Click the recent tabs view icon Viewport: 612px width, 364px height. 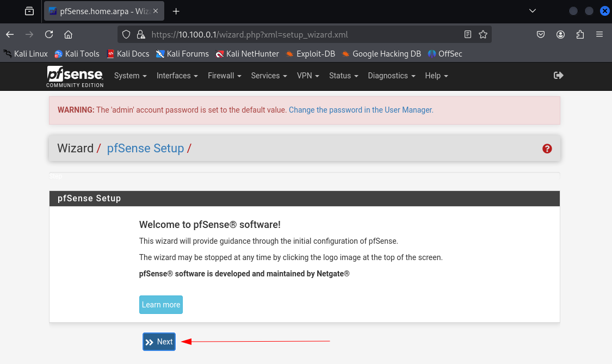[x=29, y=11]
